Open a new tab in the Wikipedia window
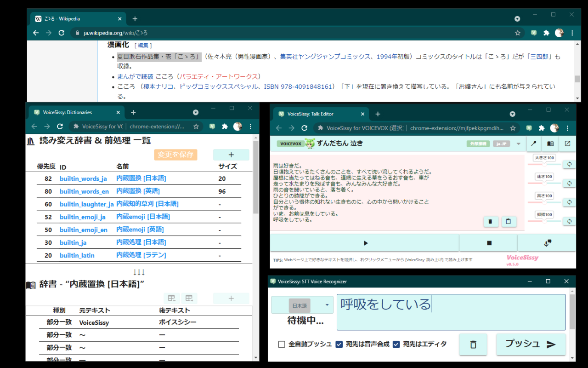The image size is (588, 368). (x=135, y=19)
